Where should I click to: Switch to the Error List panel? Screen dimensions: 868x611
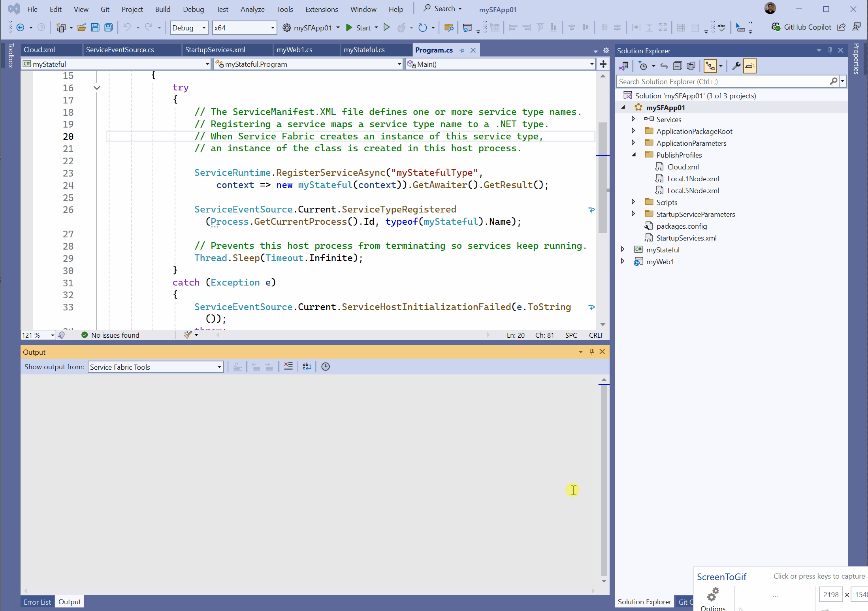pos(37,602)
